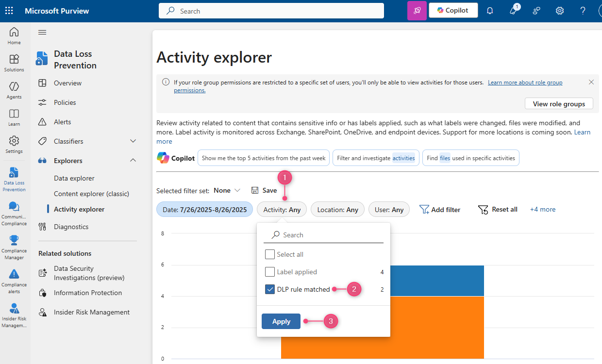
Task: Open Information Protection related solution
Action: coord(88,293)
